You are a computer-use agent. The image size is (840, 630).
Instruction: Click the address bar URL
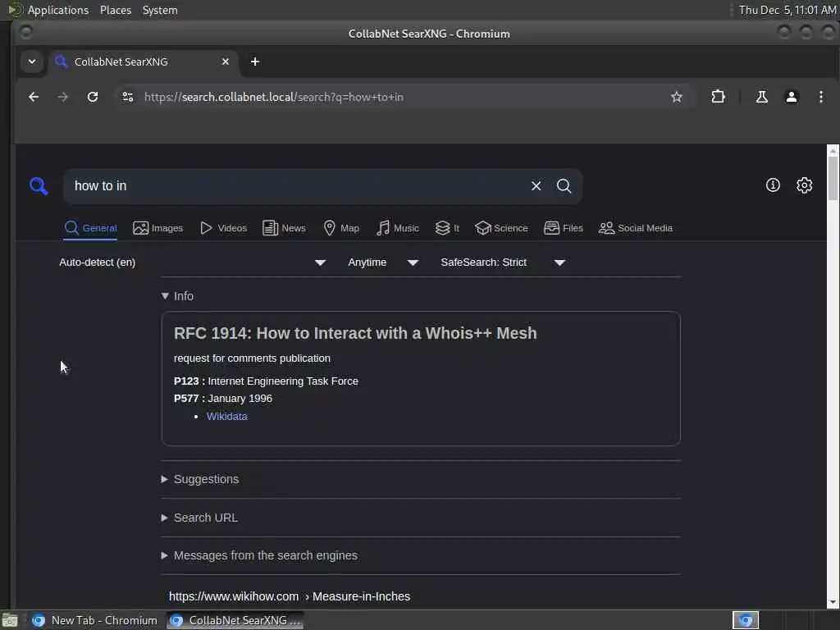[x=274, y=97]
